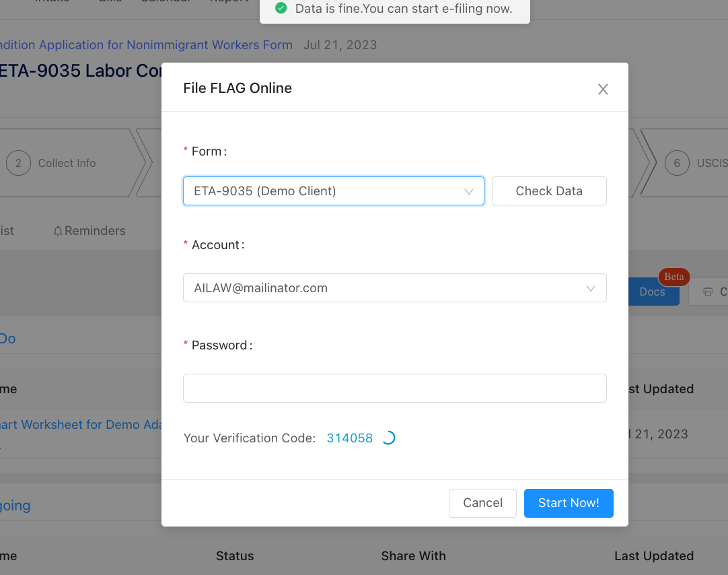Switch to the Reminders tab
Viewport: 728px width, 575px height.
[x=89, y=231]
